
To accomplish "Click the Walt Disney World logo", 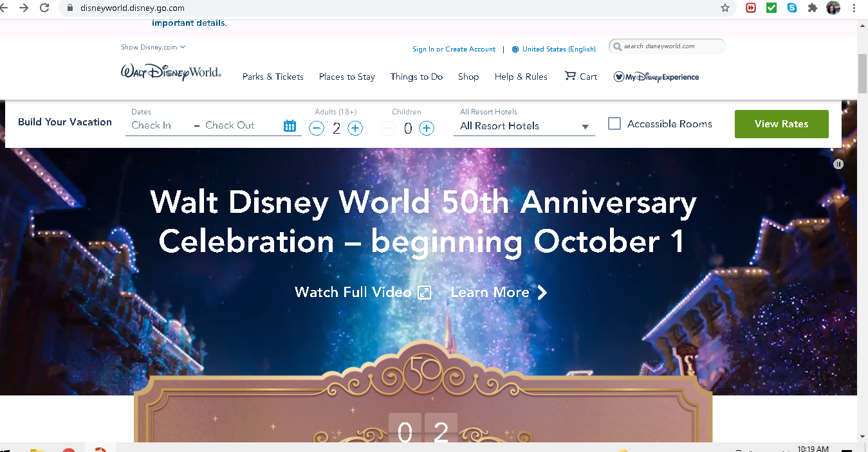I will click(171, 72).
